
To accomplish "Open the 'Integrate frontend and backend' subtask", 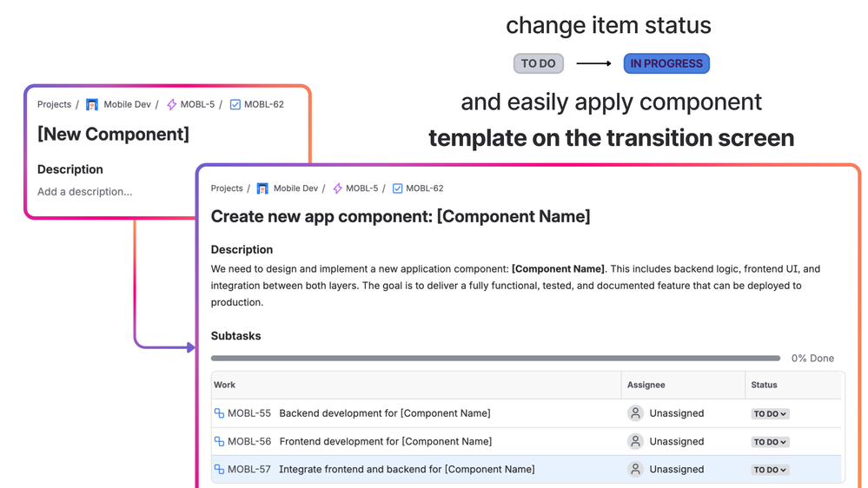I will (x=407, y=469).
